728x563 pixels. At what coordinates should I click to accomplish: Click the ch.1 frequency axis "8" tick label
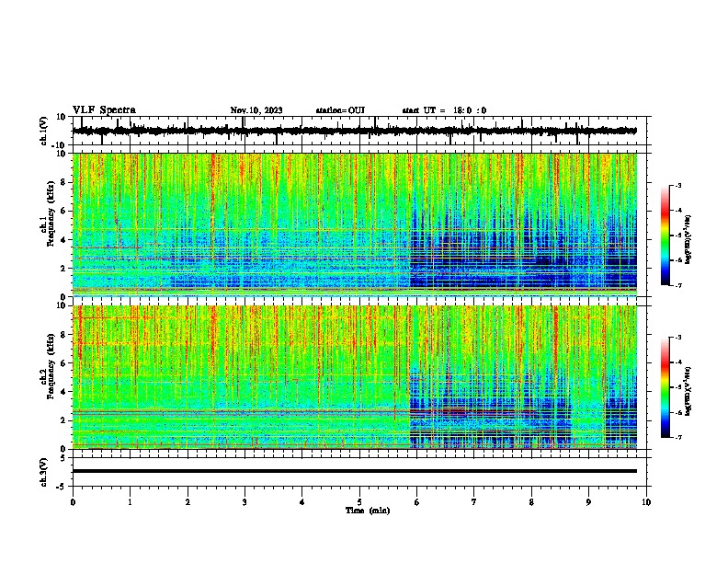64,182
